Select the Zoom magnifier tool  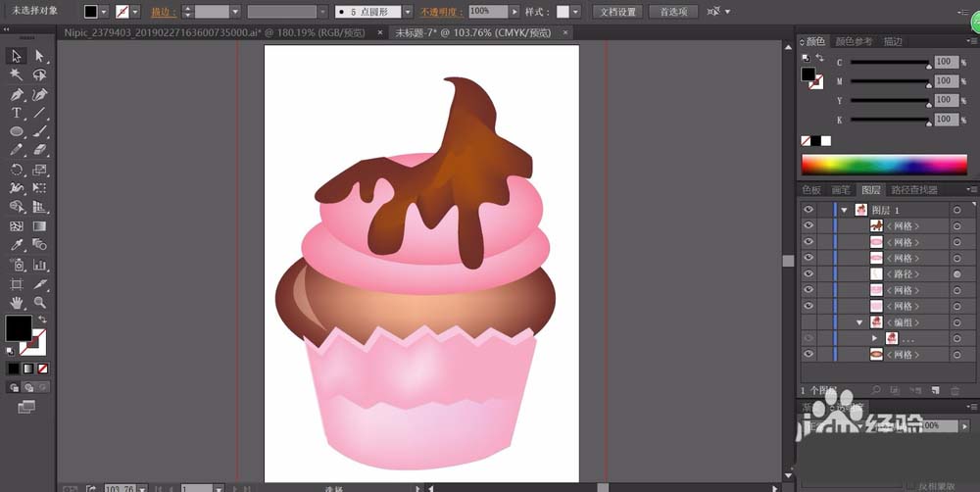point(40,303)
